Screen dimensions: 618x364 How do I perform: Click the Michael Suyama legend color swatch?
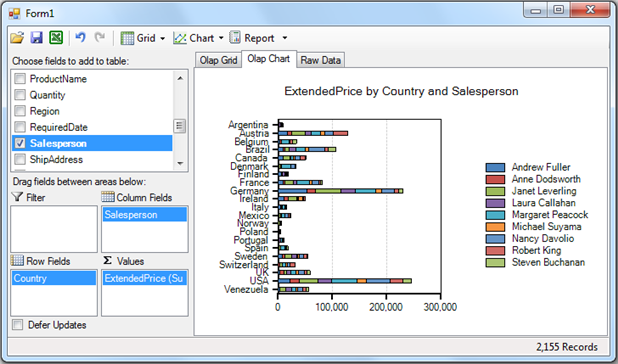click(495, 227)
